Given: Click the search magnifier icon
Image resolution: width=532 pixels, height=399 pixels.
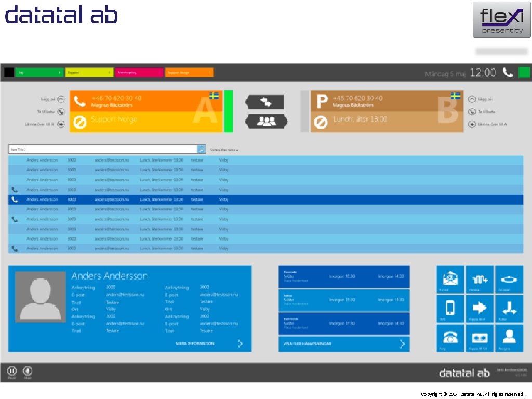Looking at the screenshot, I should (x=201, y=149).
